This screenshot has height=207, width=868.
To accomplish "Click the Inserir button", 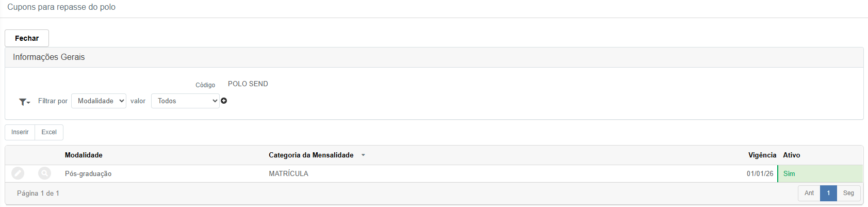I will [x=20, y=132].
